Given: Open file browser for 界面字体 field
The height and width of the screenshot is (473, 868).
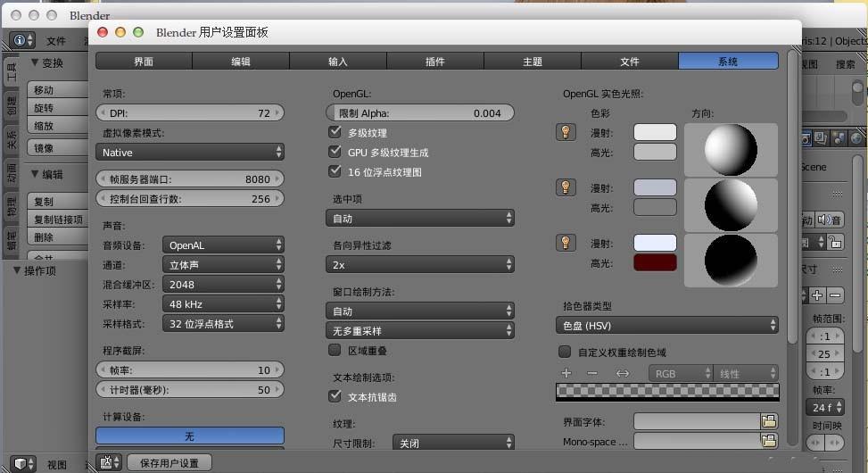Looking at the screenshot, I should coord(768,421).
